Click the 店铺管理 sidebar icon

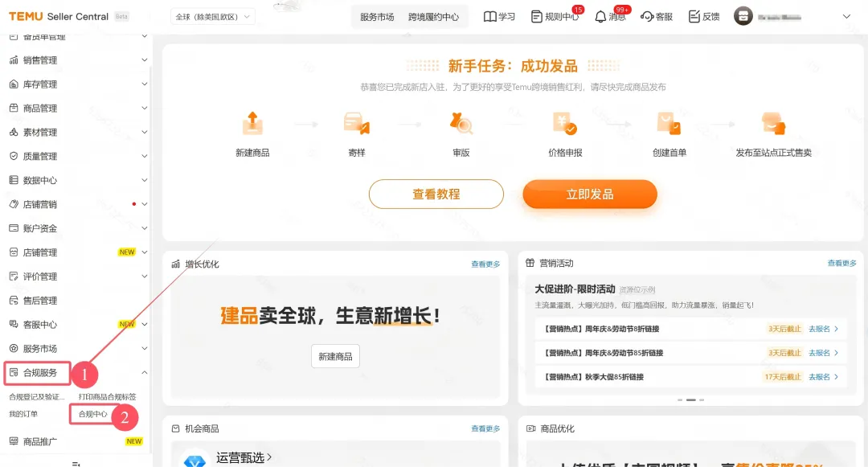click(14, 252)
